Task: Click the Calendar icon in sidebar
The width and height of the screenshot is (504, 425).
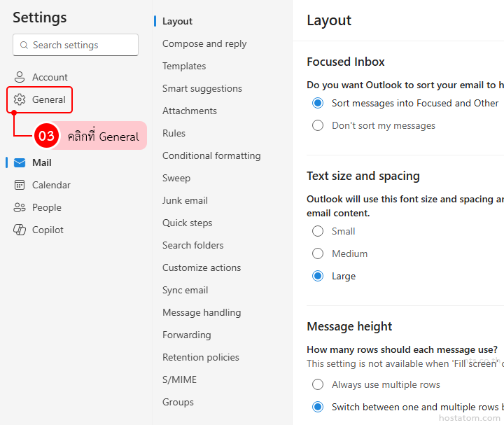Action: click(20, 185)
